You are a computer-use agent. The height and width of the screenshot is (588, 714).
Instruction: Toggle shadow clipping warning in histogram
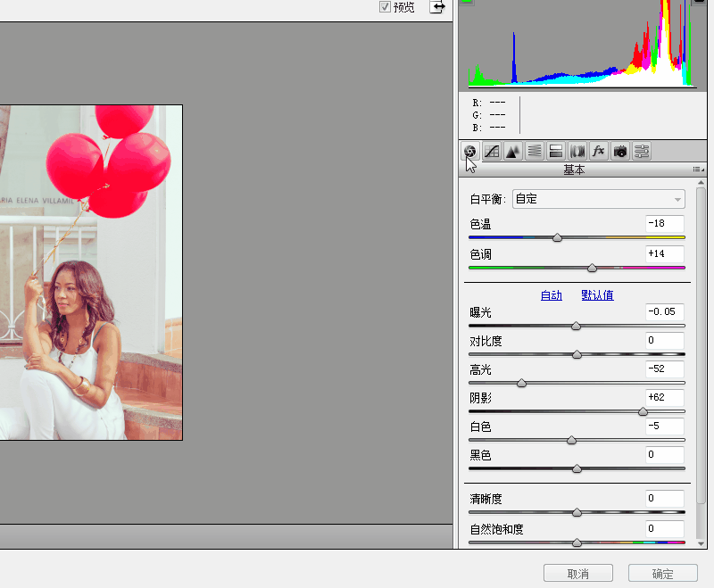(x=467, y=2)
